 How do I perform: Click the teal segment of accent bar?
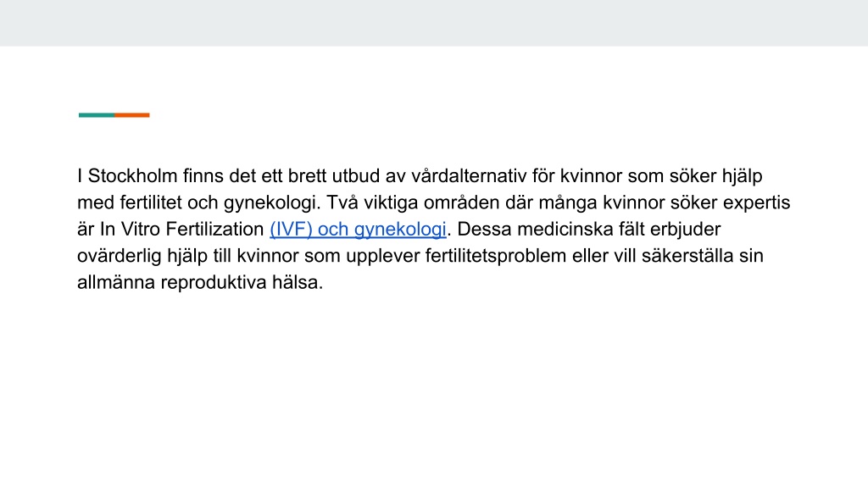tap(97, 115)
